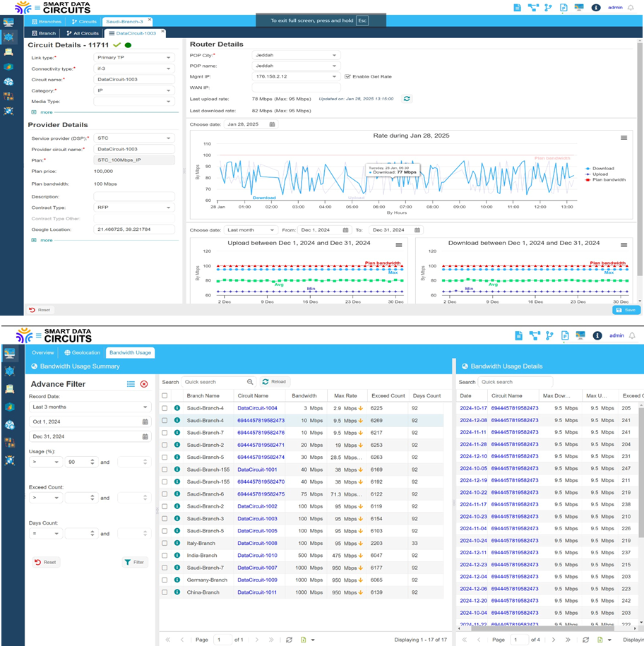
Task: Tick the select-all checkbox in table header
Action: tap(165, 396)
